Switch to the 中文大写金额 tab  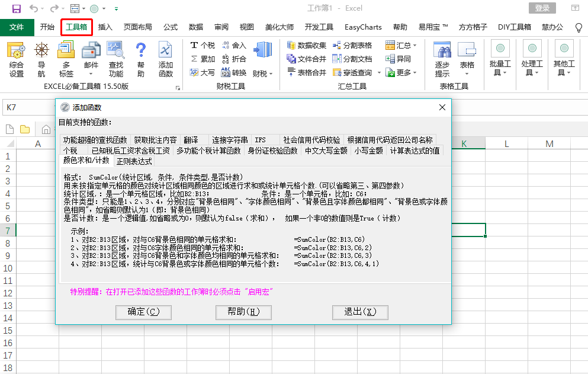coord(326,151)
